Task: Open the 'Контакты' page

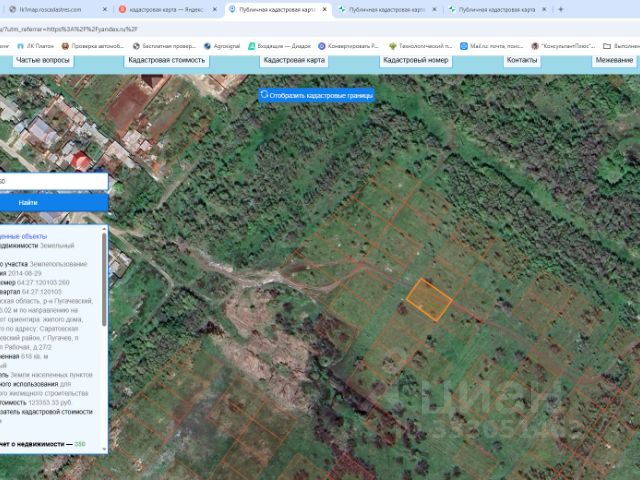Action: tap(522, 60)
